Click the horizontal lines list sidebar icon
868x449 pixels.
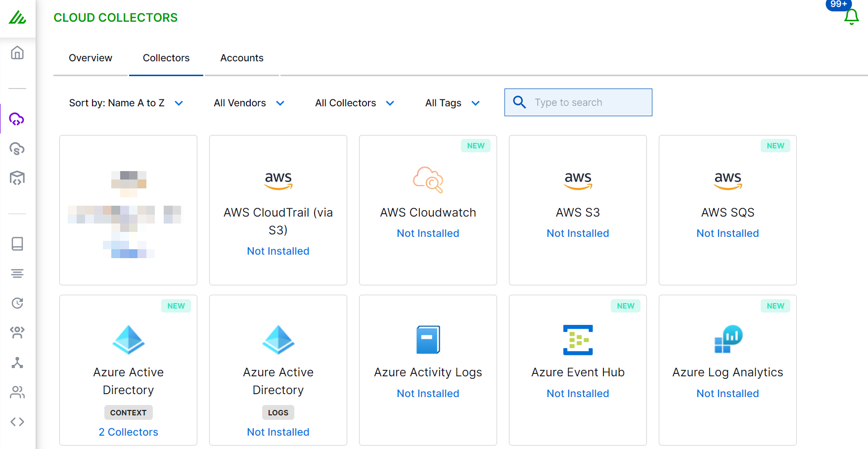point(17,273)
